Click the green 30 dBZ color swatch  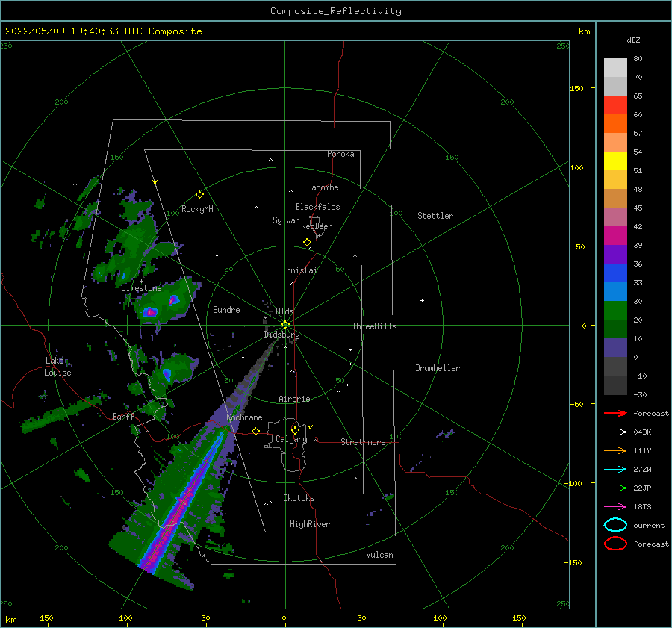point(615,310)
